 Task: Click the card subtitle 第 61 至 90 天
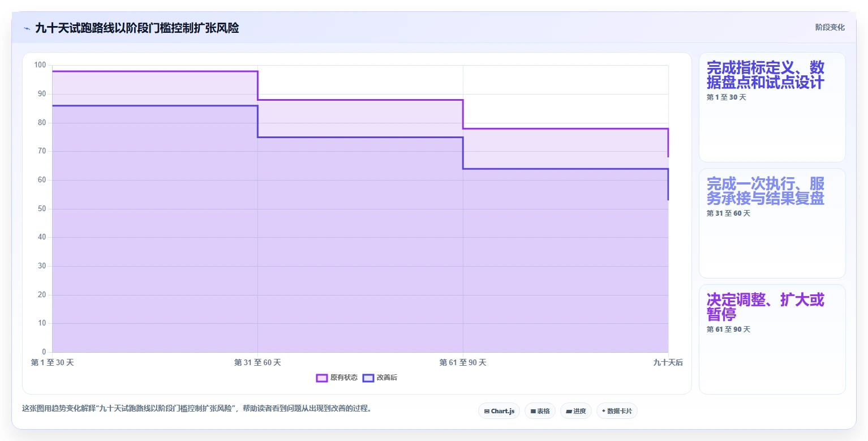pyautogui.click(x=728, y=329)
